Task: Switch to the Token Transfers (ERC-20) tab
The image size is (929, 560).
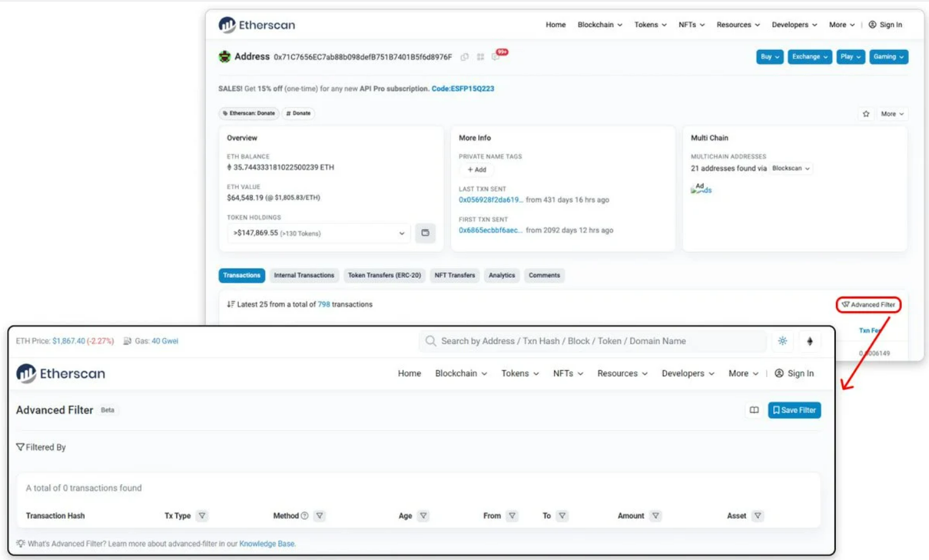Action: click(x=386, y=275)
